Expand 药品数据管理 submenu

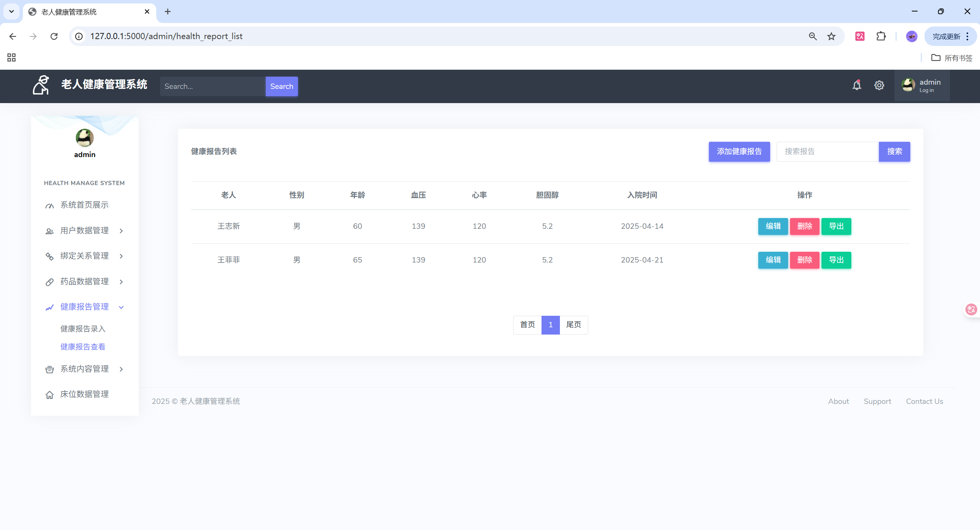85,282
